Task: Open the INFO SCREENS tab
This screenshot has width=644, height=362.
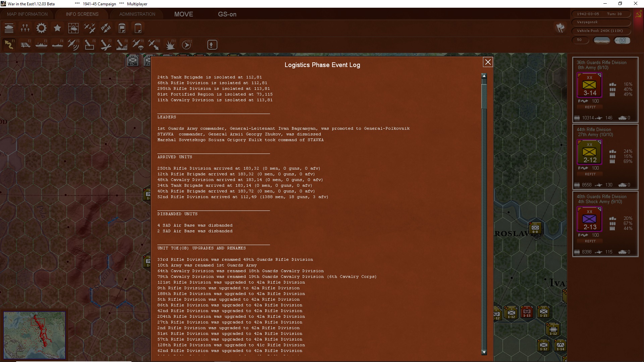Action: 82,14
